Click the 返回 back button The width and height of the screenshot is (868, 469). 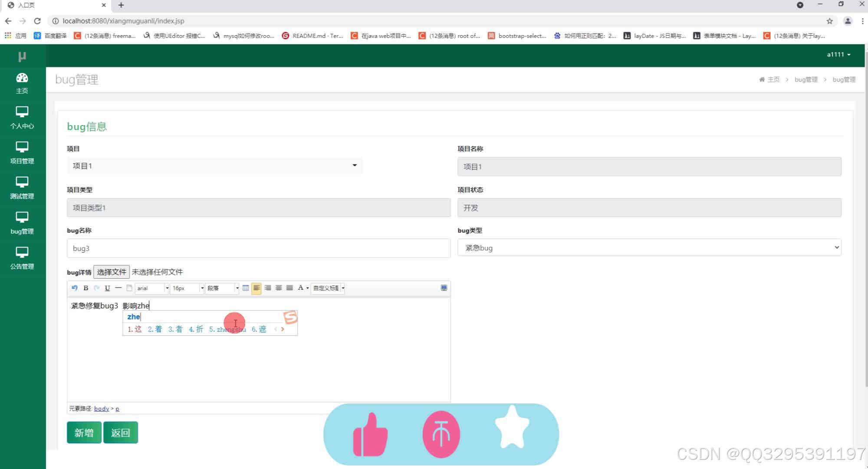(x=121, y=433)
